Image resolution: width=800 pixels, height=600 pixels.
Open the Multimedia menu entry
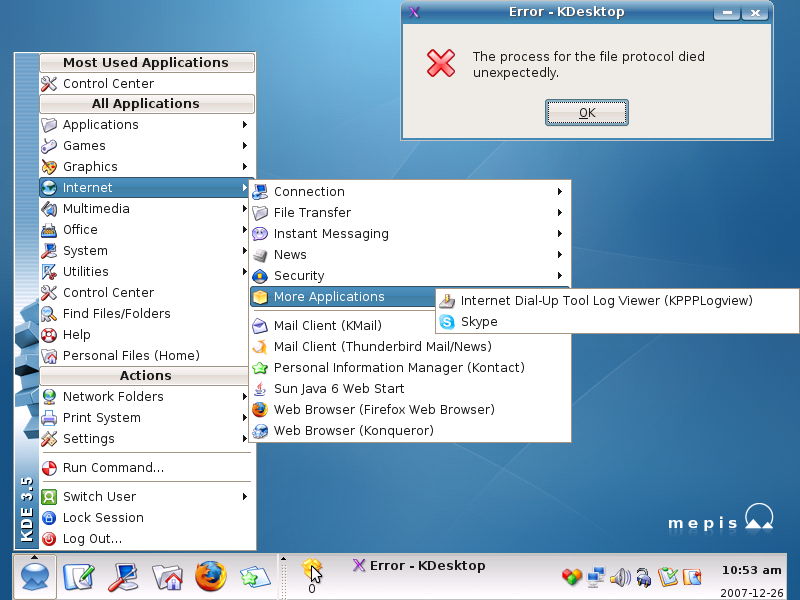tap(144, 209)
